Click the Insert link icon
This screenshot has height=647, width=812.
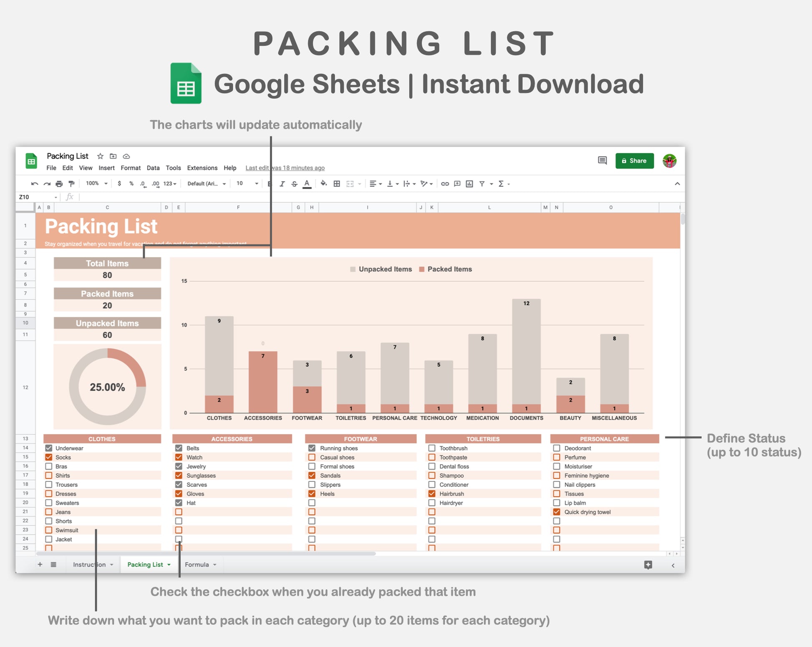tap(445, 184)
